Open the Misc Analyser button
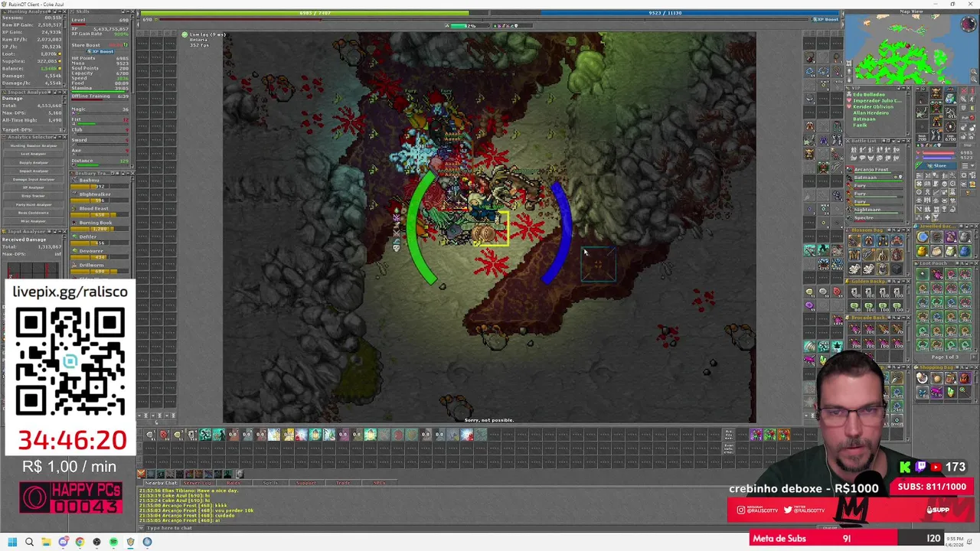 point(34,221)
